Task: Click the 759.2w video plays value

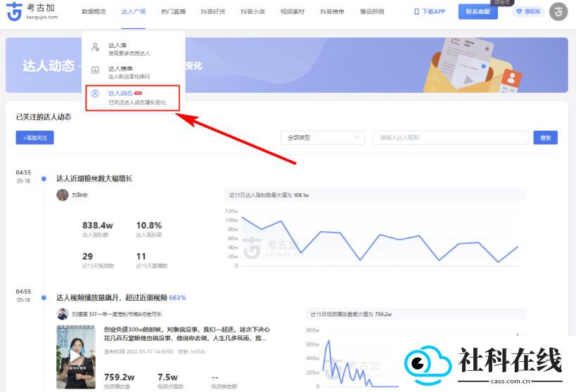Action: click(x=120, y=377)
